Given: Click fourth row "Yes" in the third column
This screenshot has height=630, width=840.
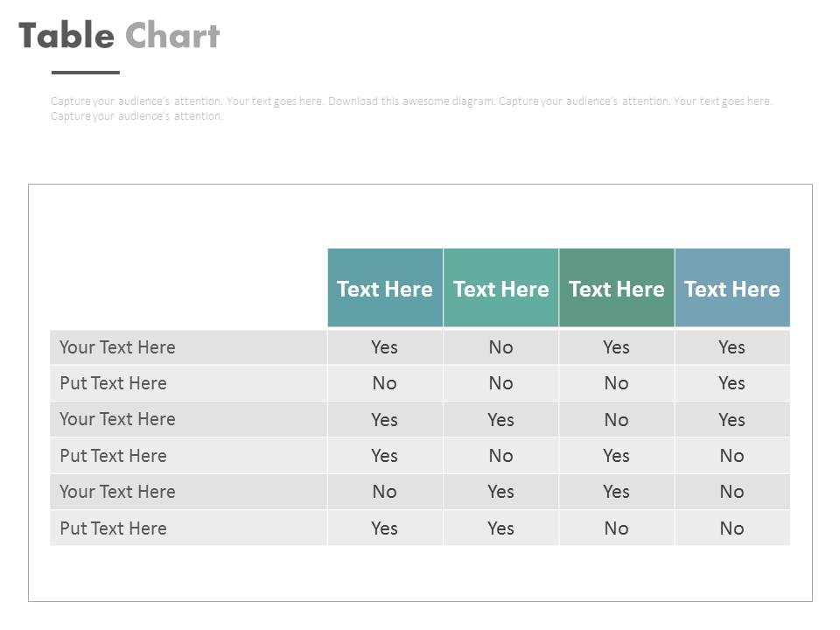Looking at the screenshot, I should point(617,455).
